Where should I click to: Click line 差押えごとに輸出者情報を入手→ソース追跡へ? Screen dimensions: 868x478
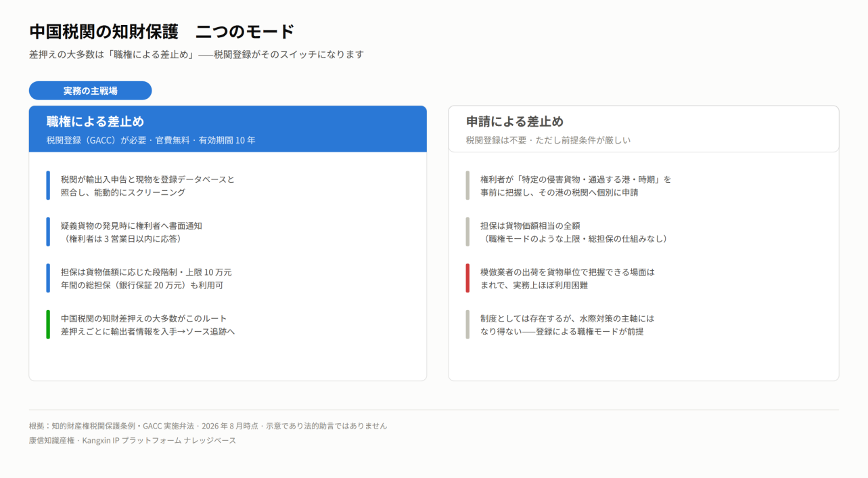pyautogui.click(x=147, y=332)
